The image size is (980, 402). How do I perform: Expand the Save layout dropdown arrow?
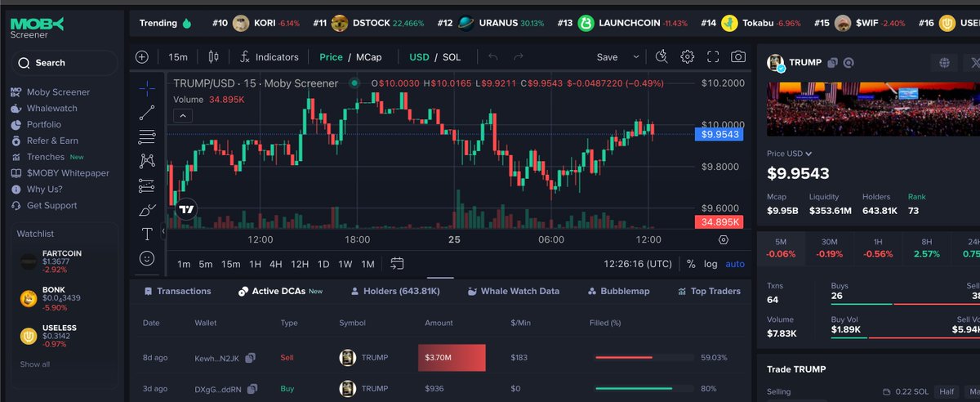636,57
